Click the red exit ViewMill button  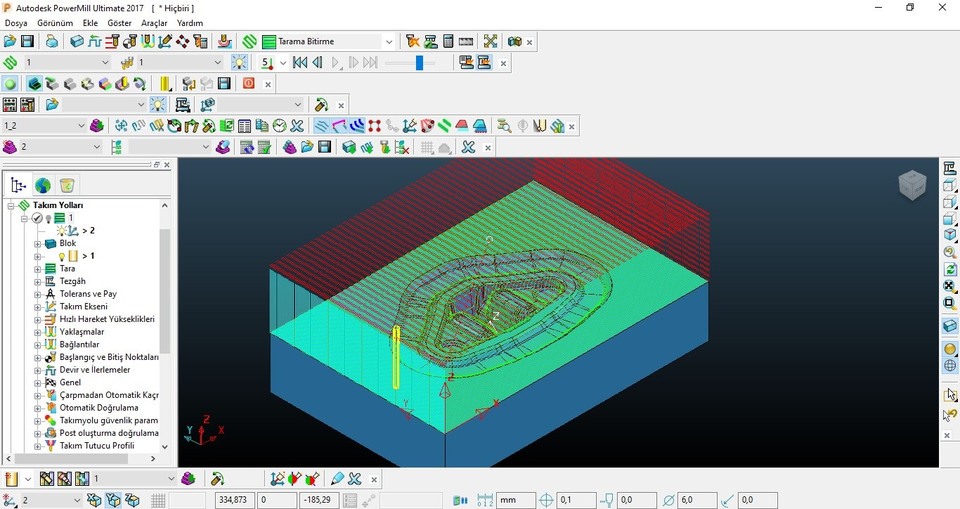click(x=249, y=83)
